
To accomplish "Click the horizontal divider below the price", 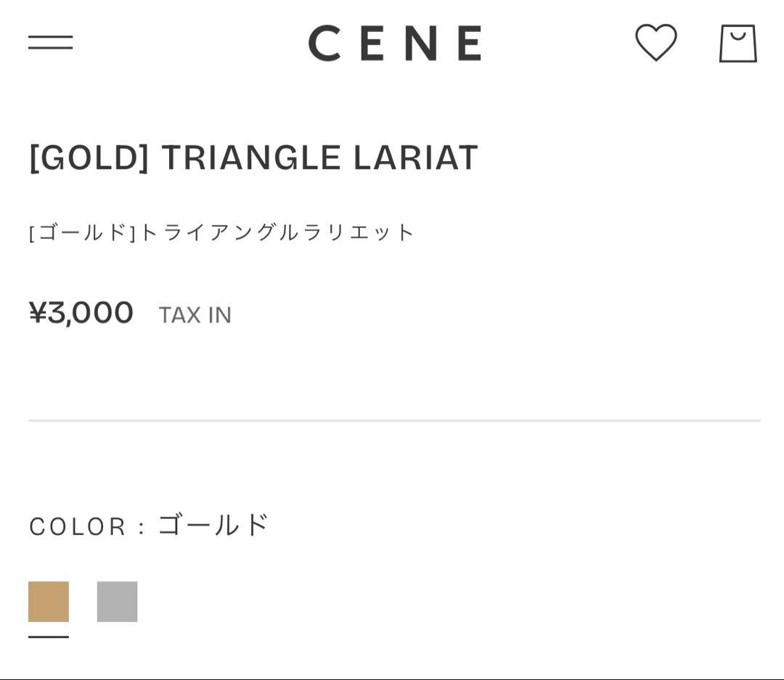I will click(x=394, y=420).
